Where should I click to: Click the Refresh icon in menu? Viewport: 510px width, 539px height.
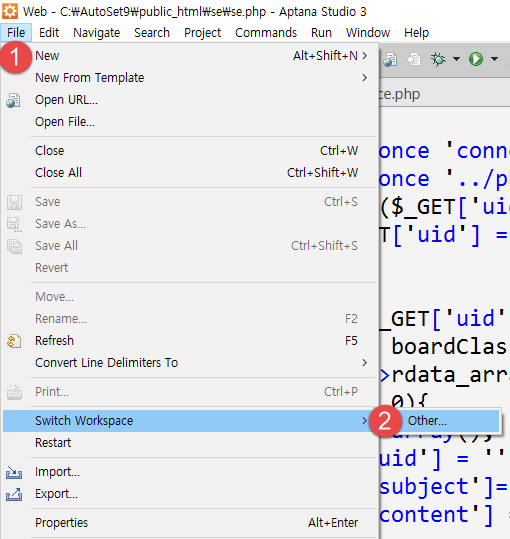tap(14, 341)
